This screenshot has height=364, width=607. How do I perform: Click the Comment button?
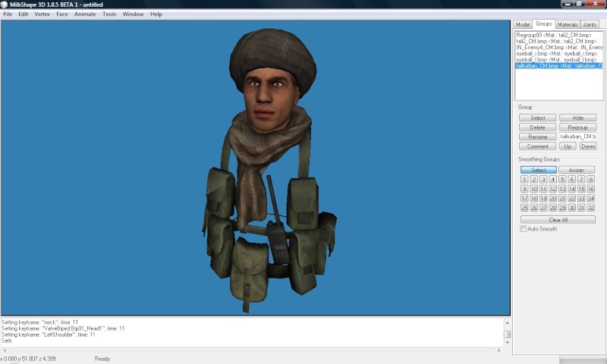(538, 146)
